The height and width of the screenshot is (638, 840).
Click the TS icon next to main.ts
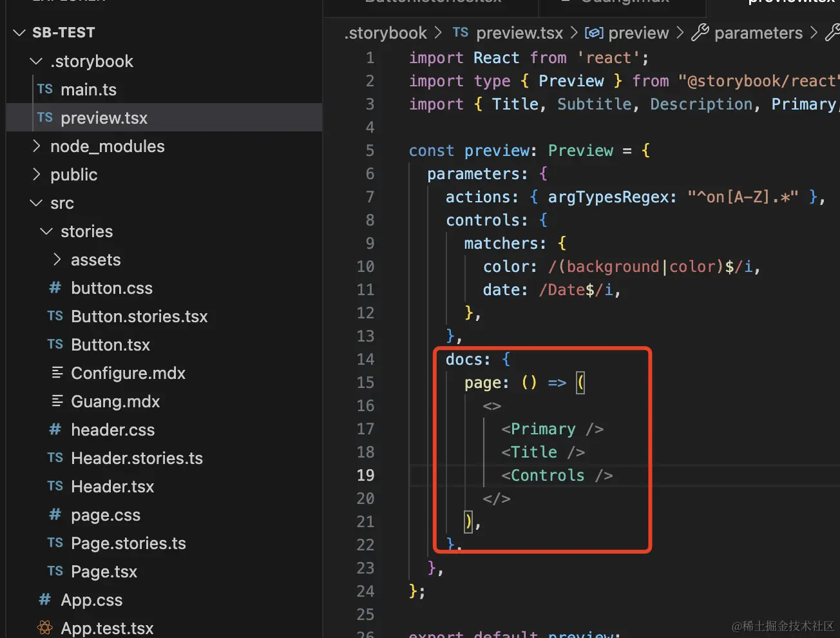[45, 90]
